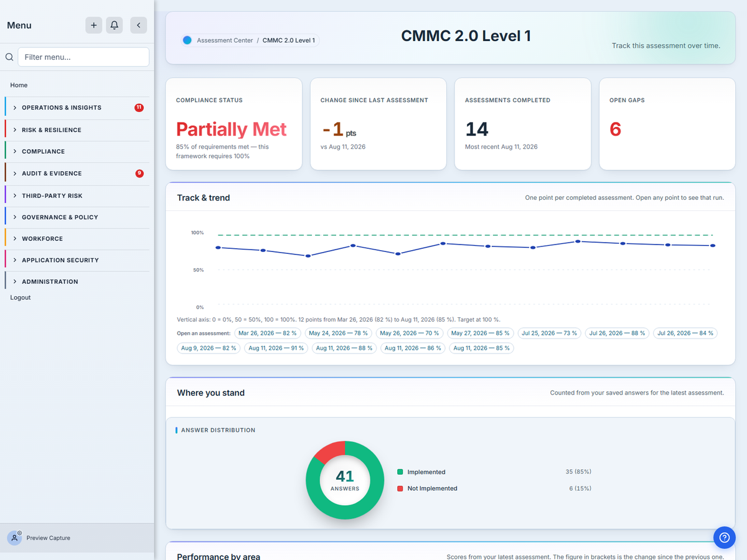Click the Operations & Insights badge showing 11
Screen dimensions: 747x560
[x=139, y=108]
